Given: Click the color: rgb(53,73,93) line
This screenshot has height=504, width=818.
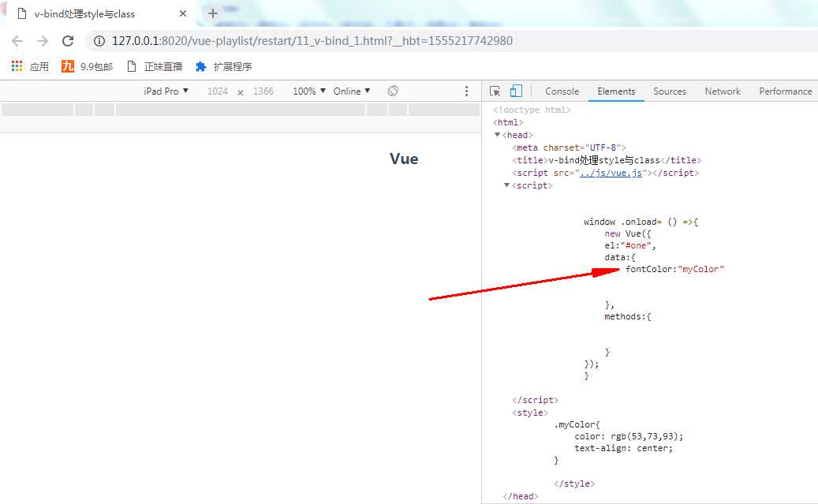Looking at the screenshot, I should (629, 436).
